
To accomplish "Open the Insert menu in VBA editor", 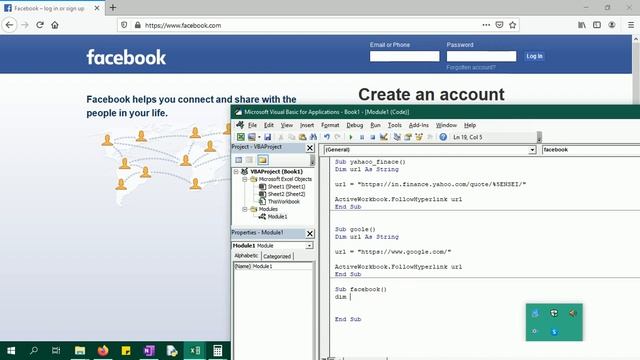I will pos(307,125).
